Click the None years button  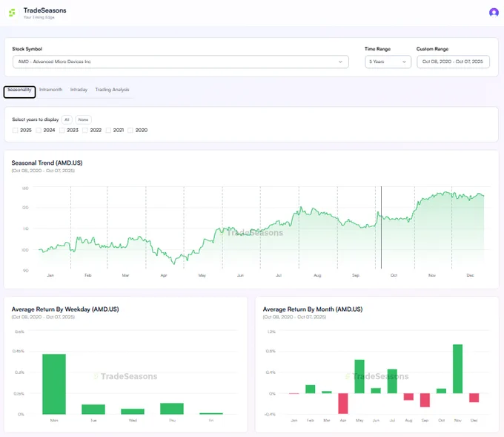coord(83,119)
